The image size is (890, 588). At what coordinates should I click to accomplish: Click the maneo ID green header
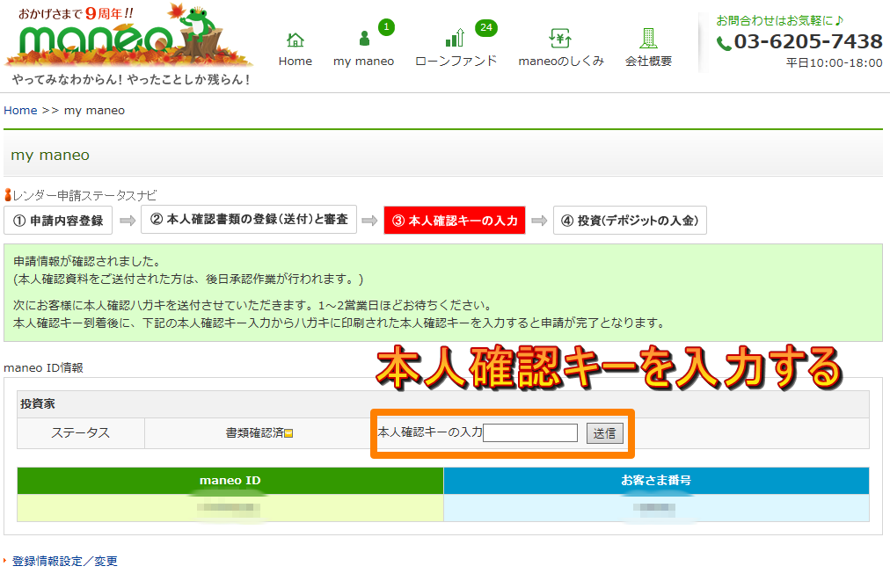click(230, 480)
